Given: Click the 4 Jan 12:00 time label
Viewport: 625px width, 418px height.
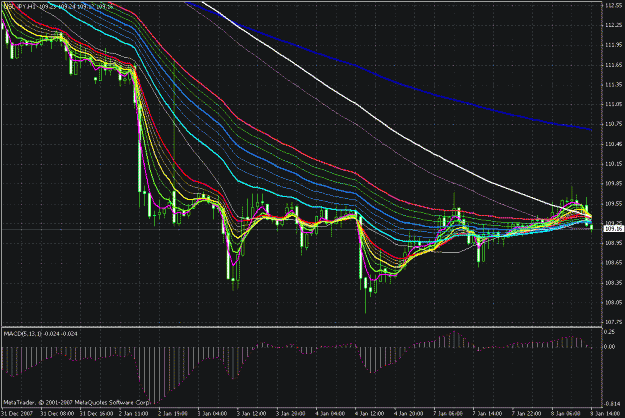Looking at the screenshot, I should pos(370,414).
